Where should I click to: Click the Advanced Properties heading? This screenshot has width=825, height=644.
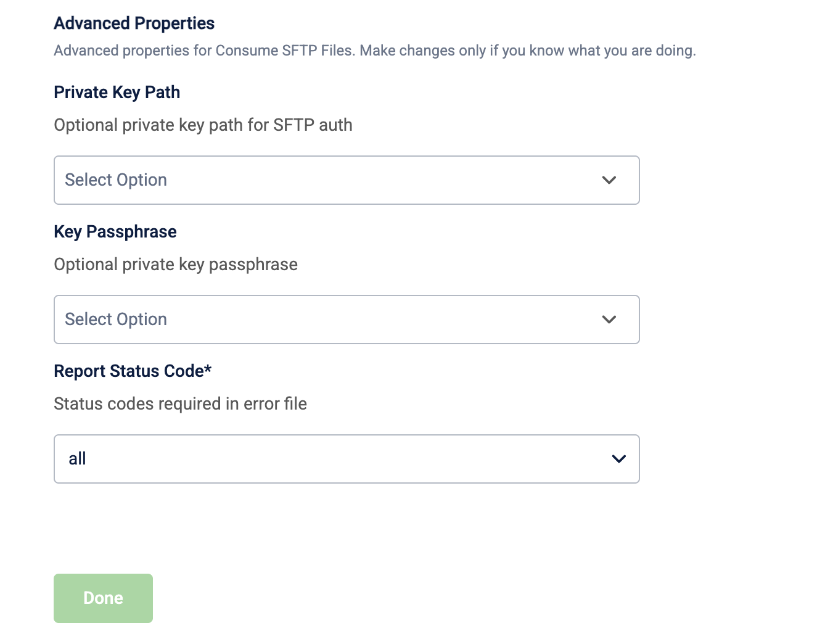point(134,23)
